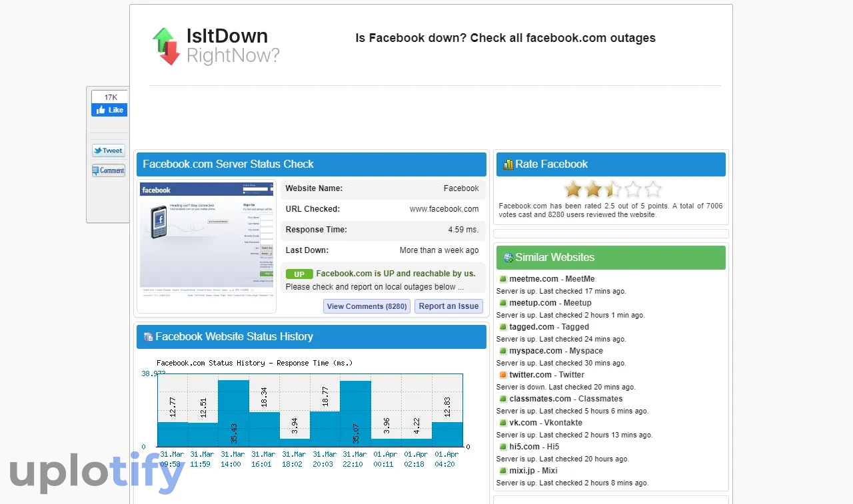Click the IsItDown RightNow? logo text
The width and height of the screenshot is (853, 504).
[233, 46]
